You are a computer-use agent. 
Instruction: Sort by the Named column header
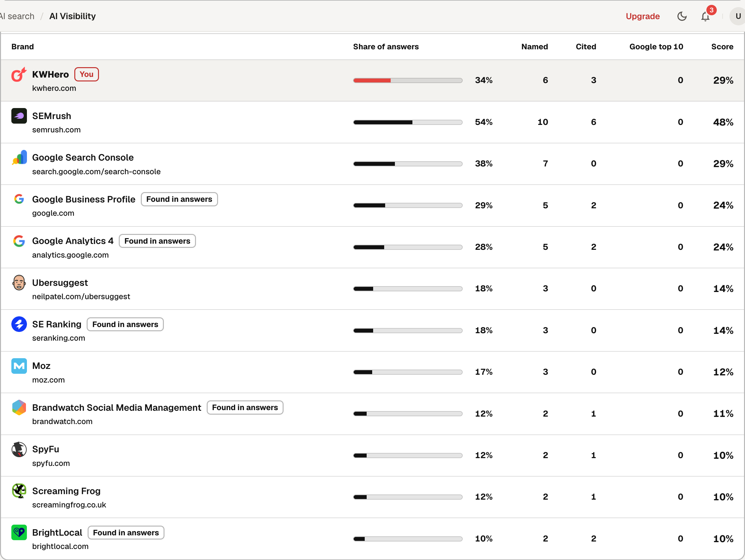534,47
